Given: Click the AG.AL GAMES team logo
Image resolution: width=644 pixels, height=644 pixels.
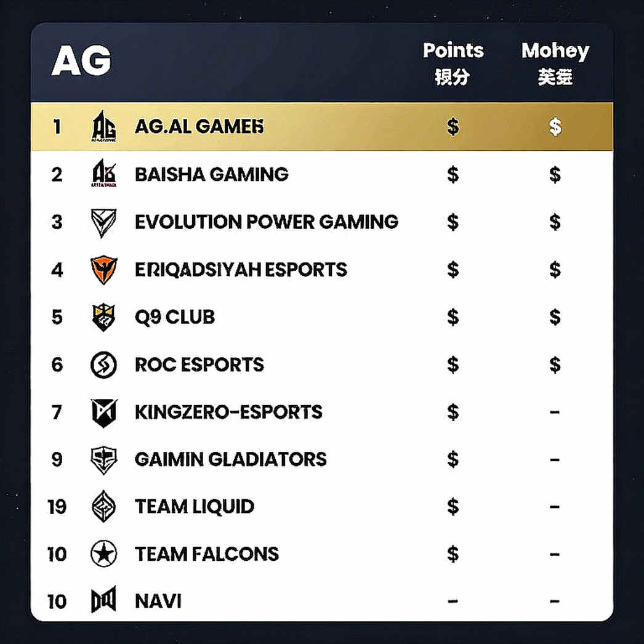Looking at the screenshot, I should (103, 126).
